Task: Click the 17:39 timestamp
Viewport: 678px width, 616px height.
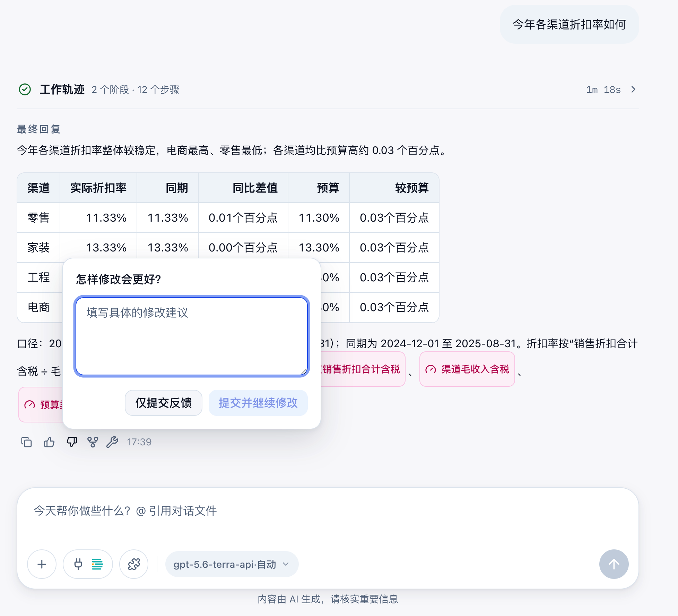Action: point(139,442)
